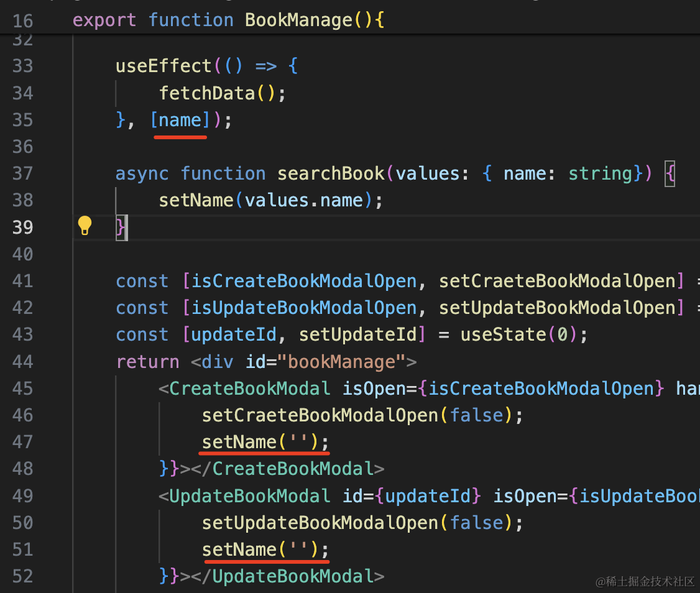Viewport: 700px width, 593px height.
Task: Click line number 52 in the gutter
Action: pos(23,576)
